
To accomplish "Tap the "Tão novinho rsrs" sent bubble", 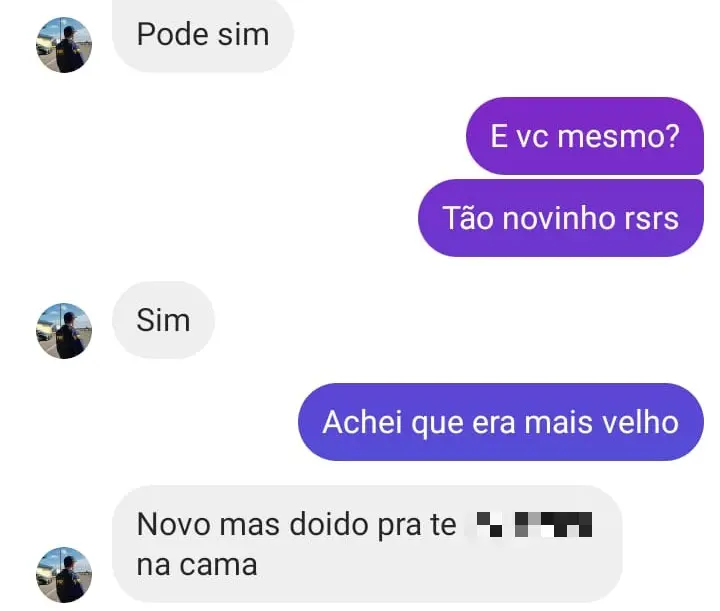I will pyautogui.click(x=561, y=218).
